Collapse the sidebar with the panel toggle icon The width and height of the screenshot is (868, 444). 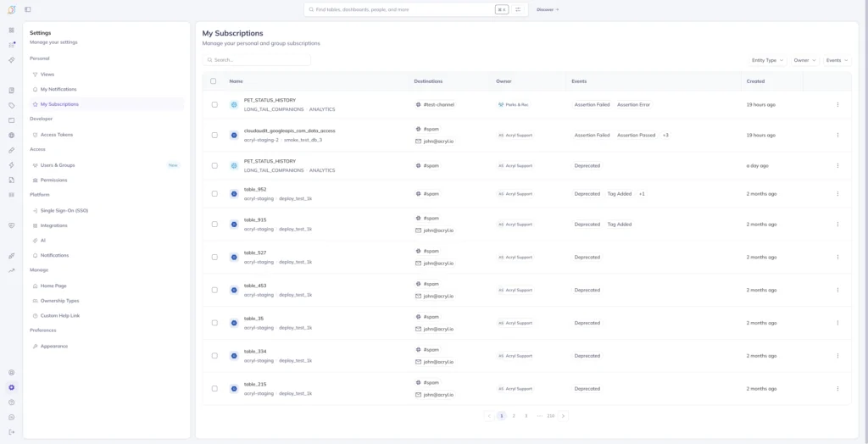(x=28, y=9)
